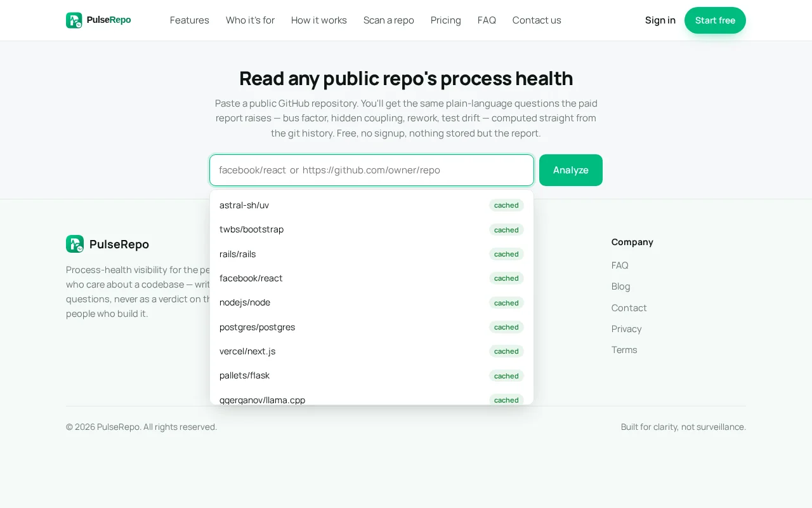Click the PulseRepo logo icon in header
The height and width of the screenshot is (508, 812).
click(74, 20)
